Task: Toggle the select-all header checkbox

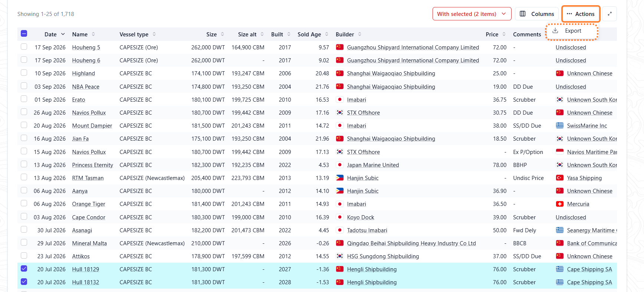Action: coord(24,34)
